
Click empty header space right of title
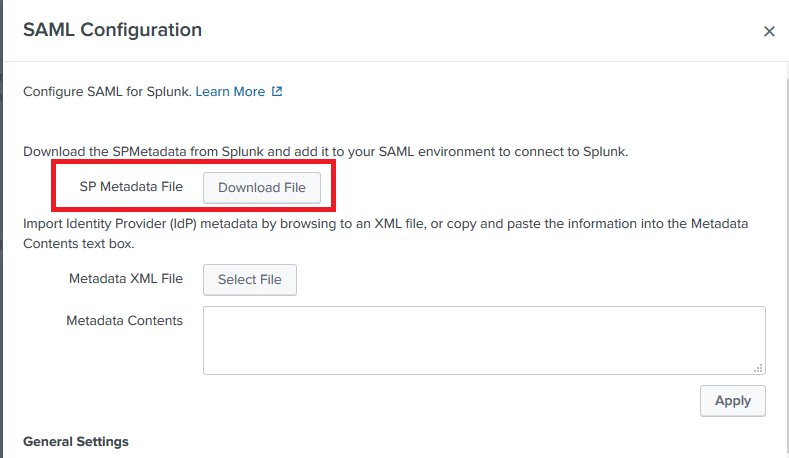(x=480, y=30)
